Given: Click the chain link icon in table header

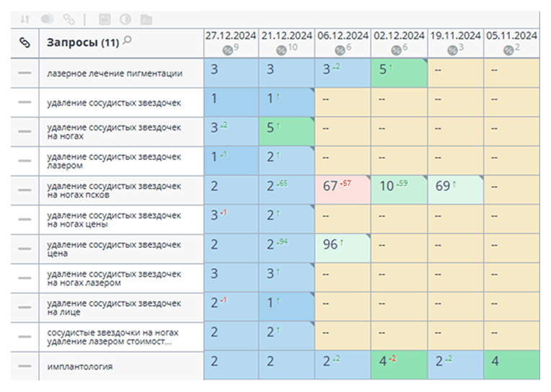Looking at the screenshot, I should click(x=25, y=43).
